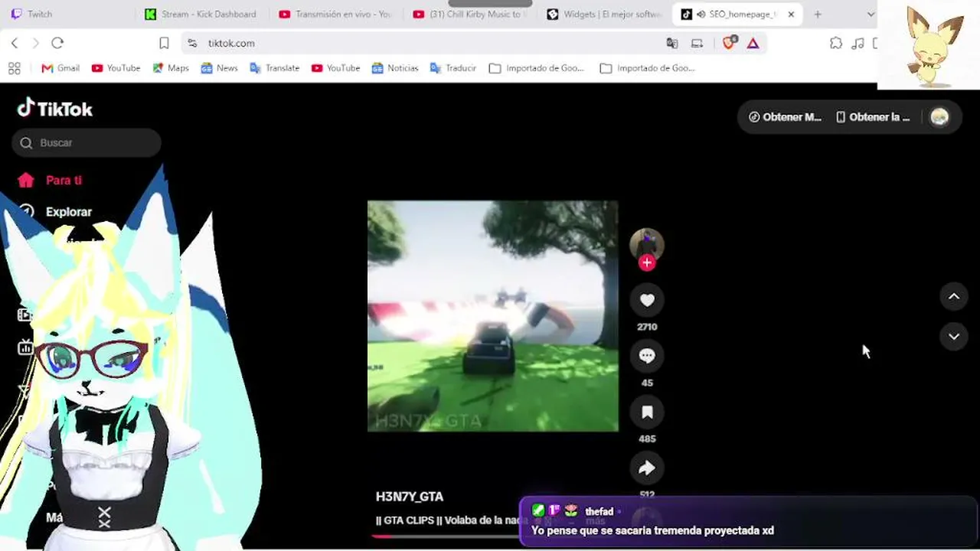The width and height of the screenshot is (980, 551).
Task: Open the first Importado de Goo... folder
Action: [x=537, y=68]
